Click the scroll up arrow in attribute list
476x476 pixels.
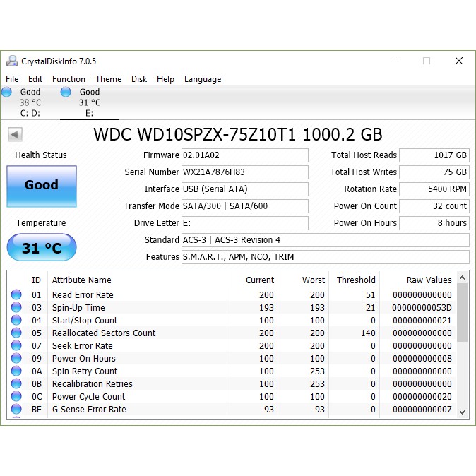(463, 279)
